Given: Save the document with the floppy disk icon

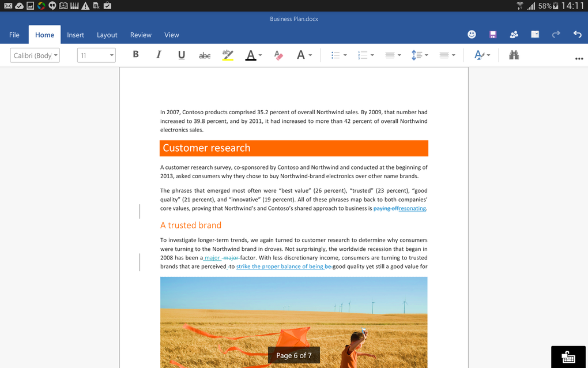Looking at the screenshot, I should click(493, 34).
